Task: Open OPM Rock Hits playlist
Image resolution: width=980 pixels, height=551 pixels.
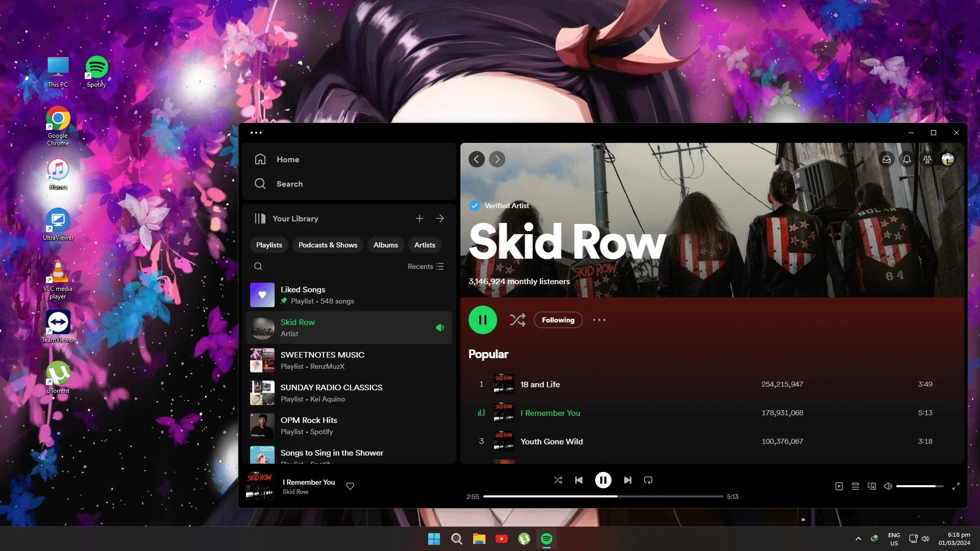Action: (x=349, y=425)
